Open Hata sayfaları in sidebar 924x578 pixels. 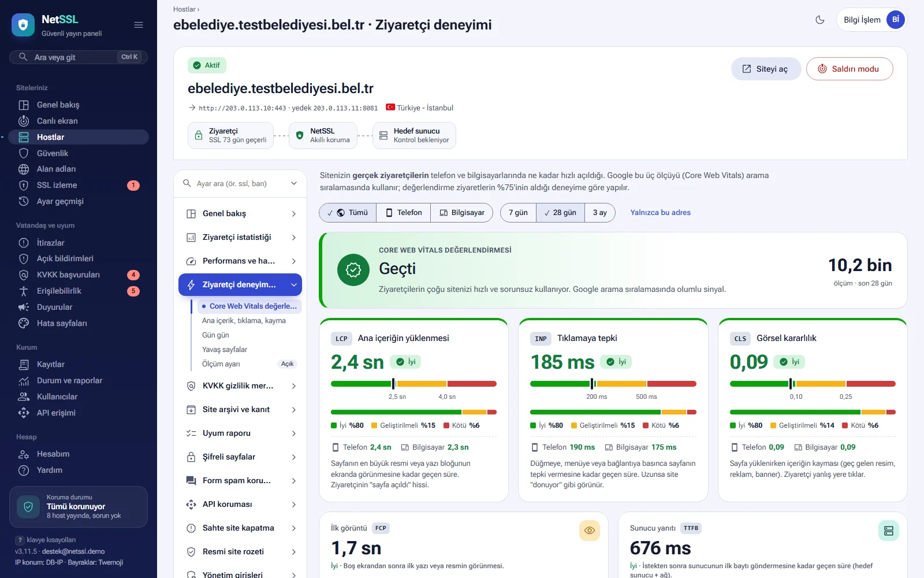click(x=79, y=323)
